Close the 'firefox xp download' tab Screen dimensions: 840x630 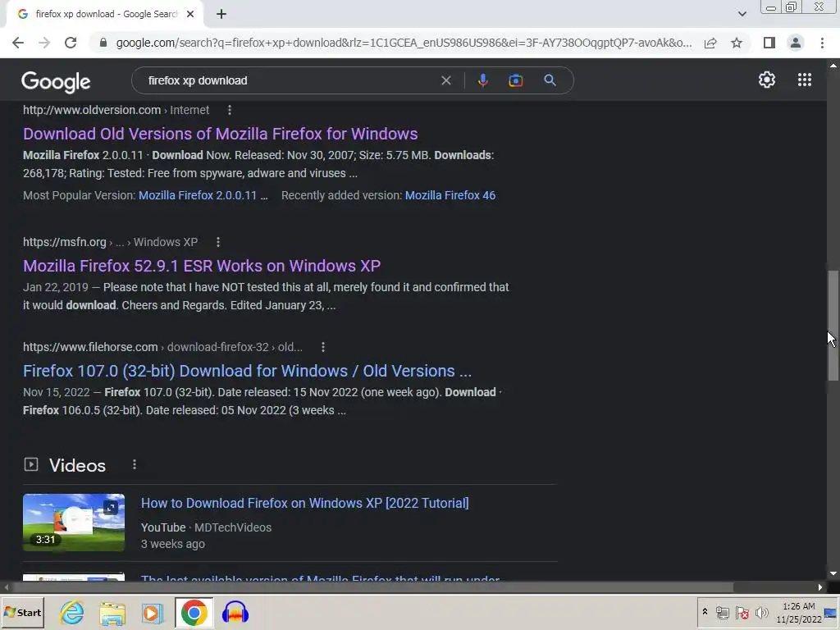pyautogui.click(x=190, y=15)
